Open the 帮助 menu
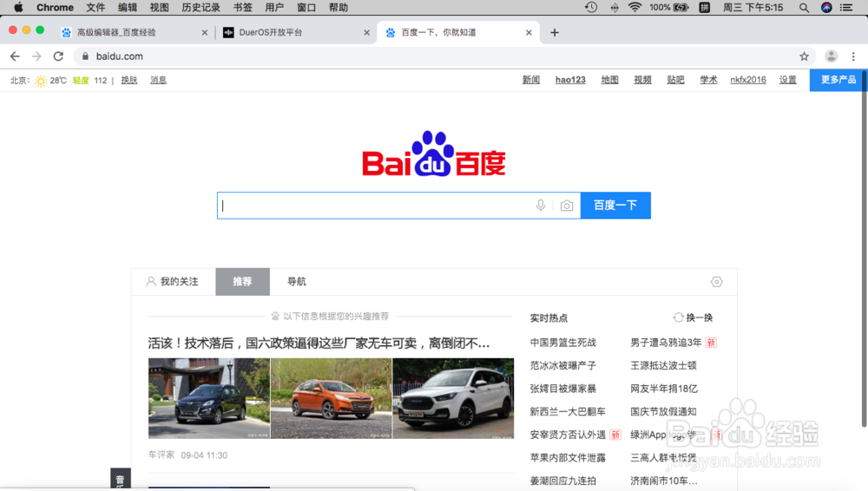The height and width of the screenshot is (491, 868). 339,7
